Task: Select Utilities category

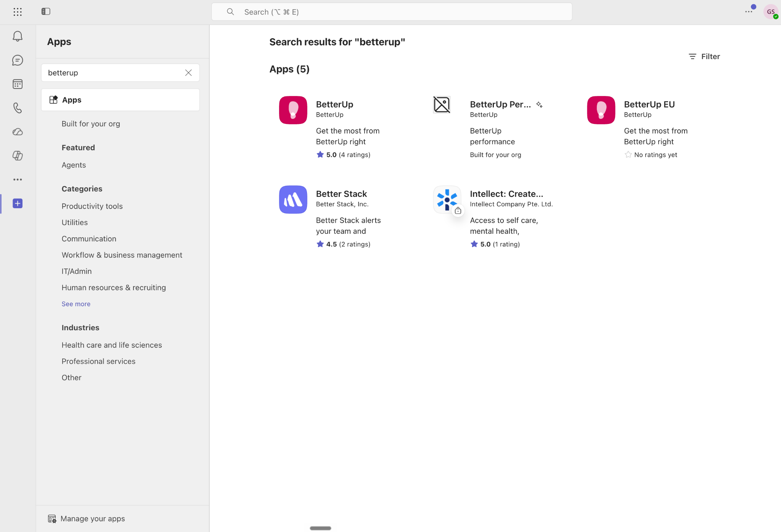Action: tap(74, 222)
